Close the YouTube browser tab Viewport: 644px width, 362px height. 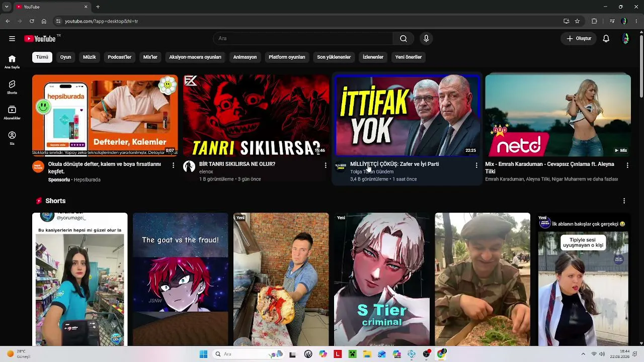[x=86, y=7]
